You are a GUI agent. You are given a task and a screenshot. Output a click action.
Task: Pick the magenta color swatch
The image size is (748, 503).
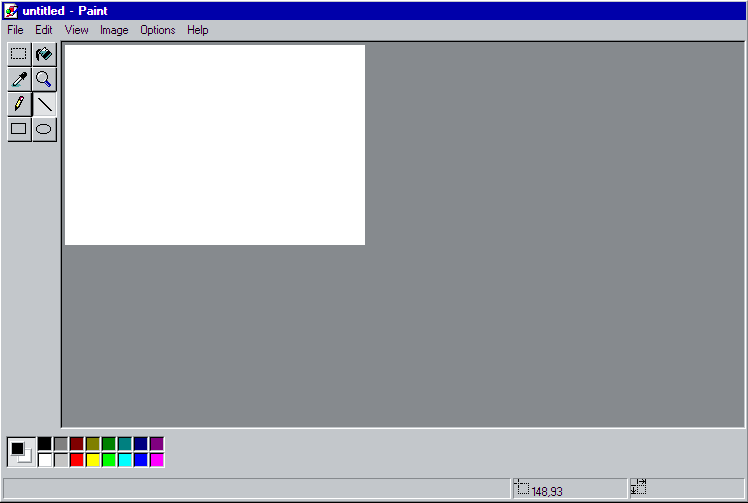(157, 460)
